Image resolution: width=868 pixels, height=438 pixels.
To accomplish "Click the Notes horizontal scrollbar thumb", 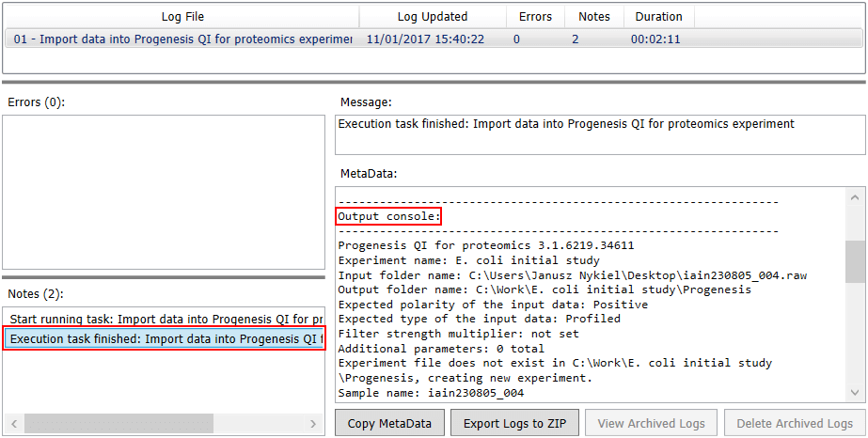I will click(x=118, y=424).
